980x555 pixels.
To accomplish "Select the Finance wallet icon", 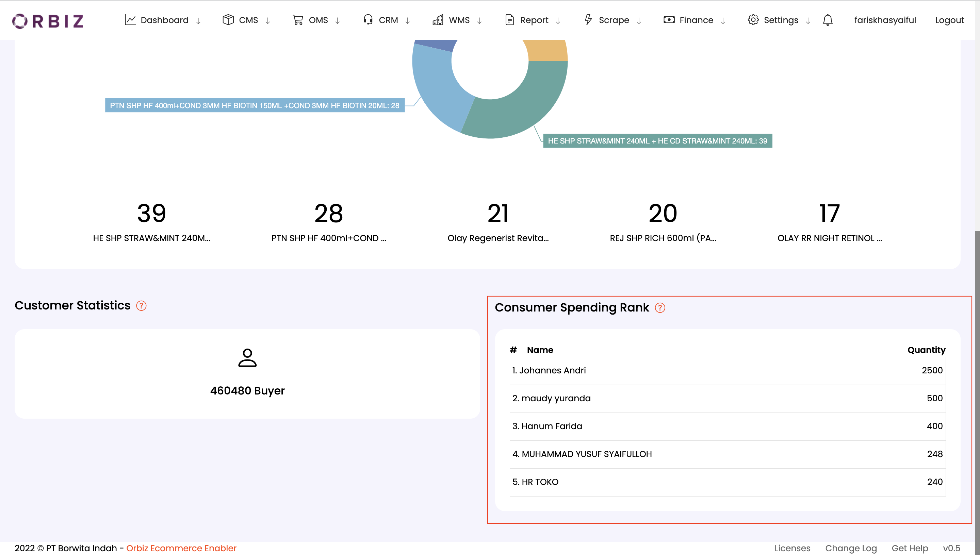I will click(669, 20).
